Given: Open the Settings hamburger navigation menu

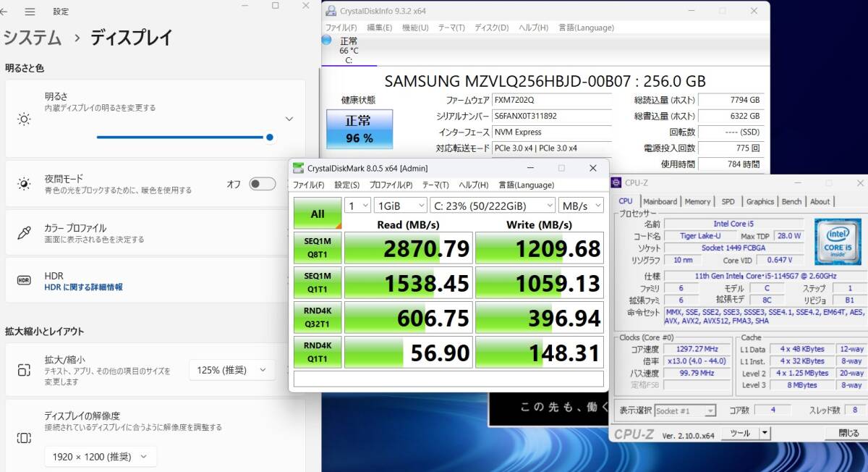Looking at the screenshot, I should [30, 12].
